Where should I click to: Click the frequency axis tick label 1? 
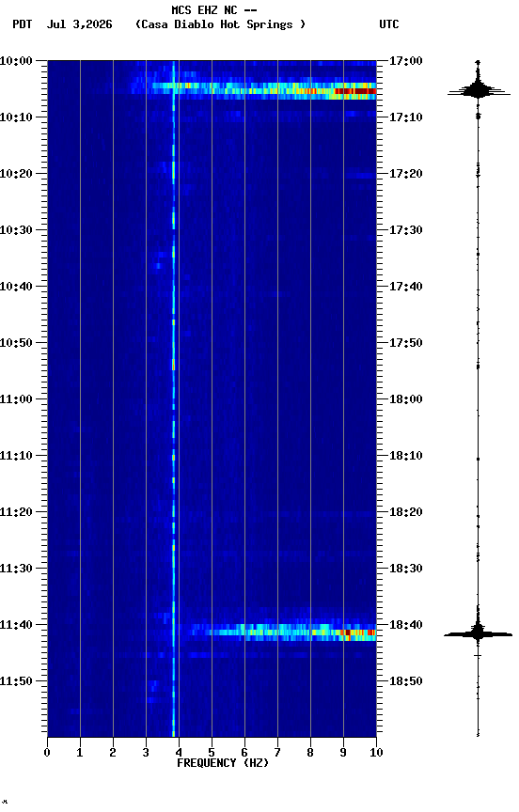coord(80,753)
